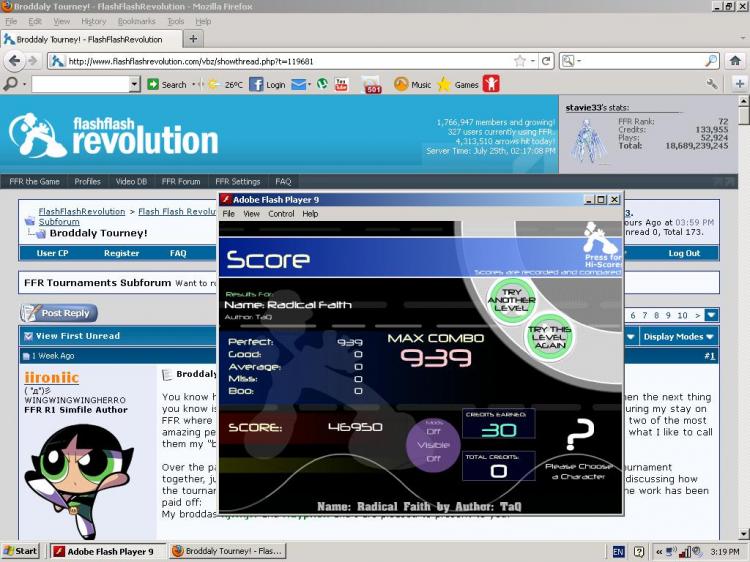750x562 pixels.
Task: Toggle View First Unread checkbox icon
Action: [x=28, y=336]
